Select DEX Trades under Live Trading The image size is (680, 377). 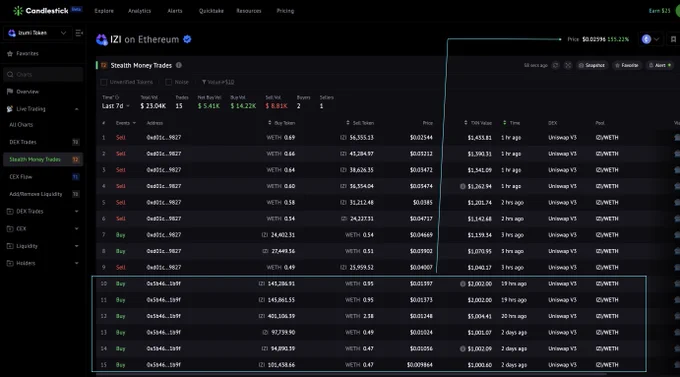point(42,142)
